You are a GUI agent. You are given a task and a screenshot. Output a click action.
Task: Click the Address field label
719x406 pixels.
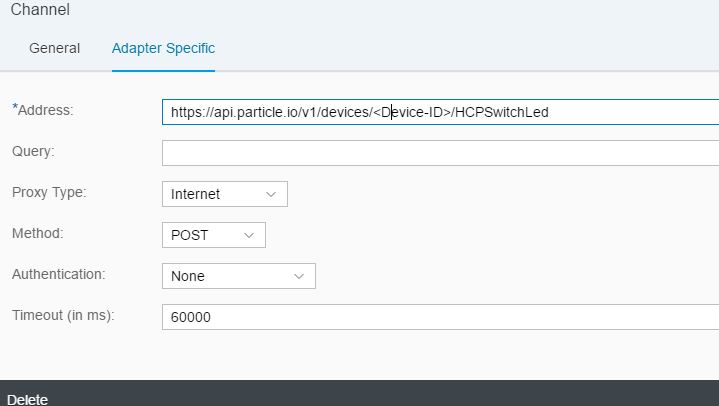point(46,108)
